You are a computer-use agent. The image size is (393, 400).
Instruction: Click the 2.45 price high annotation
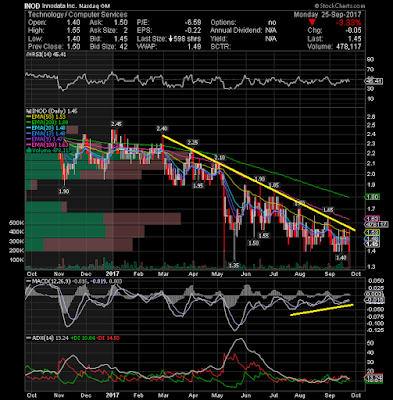(116, 124)
